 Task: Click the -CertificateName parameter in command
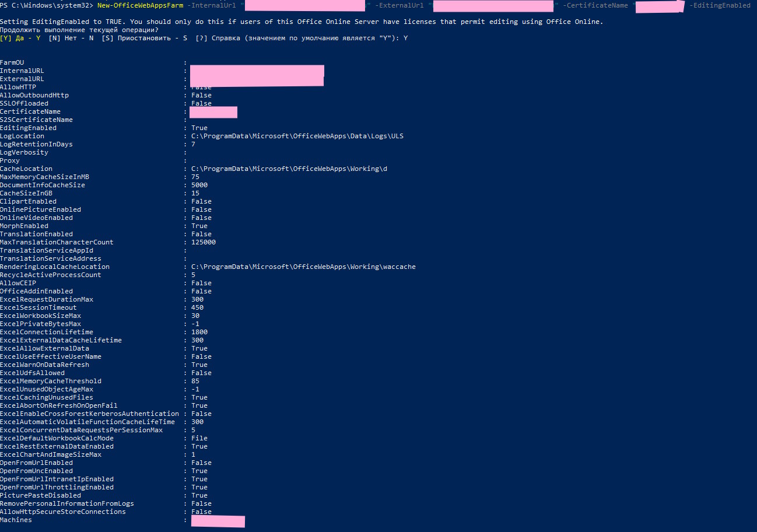[595, 5]
